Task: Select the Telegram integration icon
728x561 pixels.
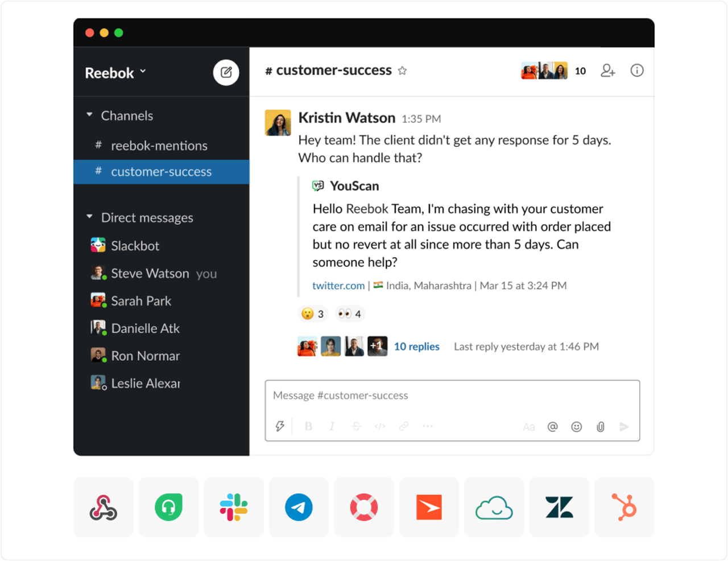Action: click(x=299, y=506)
